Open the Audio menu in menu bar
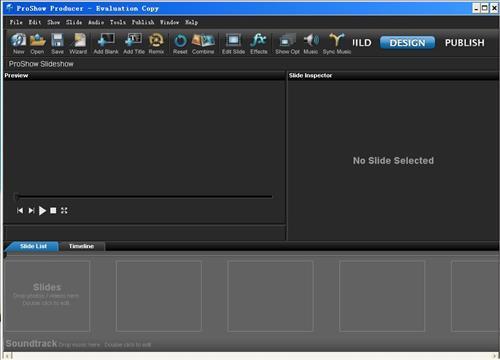 pyautogui.click(x=96, y=22)
